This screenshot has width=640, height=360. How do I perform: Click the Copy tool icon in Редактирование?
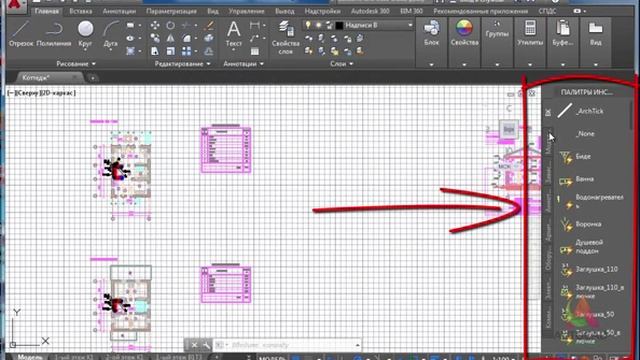coord(155,38)
